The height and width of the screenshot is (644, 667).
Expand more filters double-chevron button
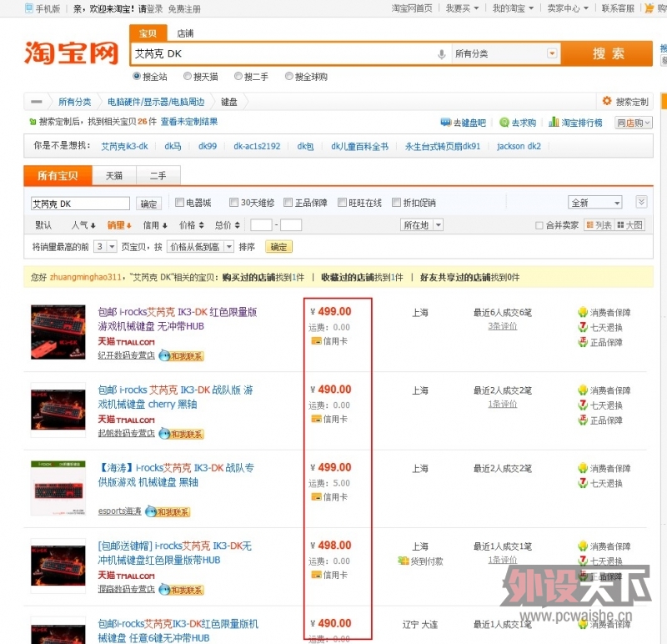coord(641,202)
